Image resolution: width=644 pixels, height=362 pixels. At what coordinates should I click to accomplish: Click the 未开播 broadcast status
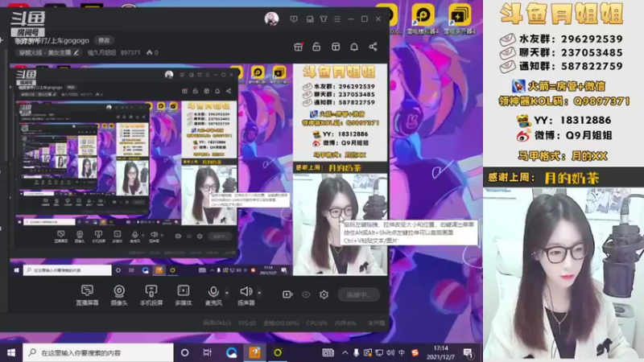(x=376, y=323)
